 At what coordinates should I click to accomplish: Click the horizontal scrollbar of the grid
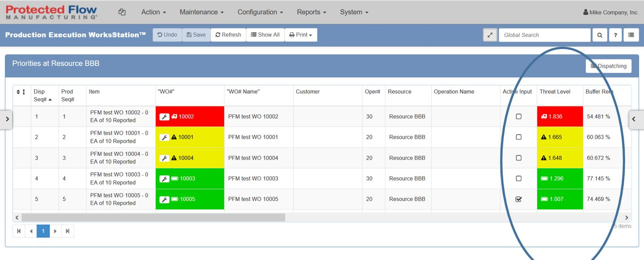point(153,217)
